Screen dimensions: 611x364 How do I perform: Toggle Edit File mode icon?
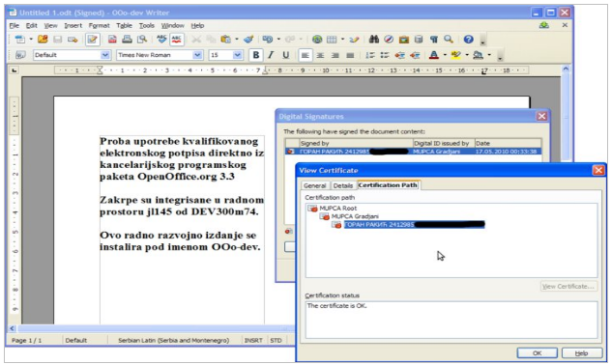tap(93, 40)
